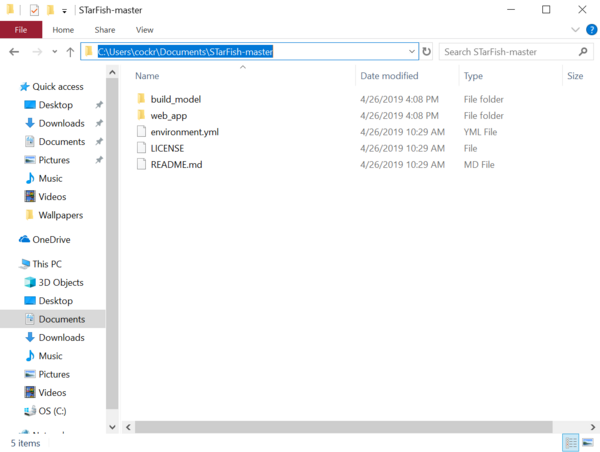Switch to the Home ribbon tab
The image size is (600, 452).
(x=63, y=30)
